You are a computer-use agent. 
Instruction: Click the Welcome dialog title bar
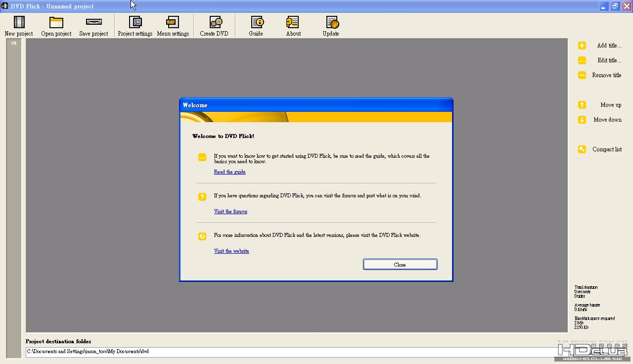[x=316, y=105]
